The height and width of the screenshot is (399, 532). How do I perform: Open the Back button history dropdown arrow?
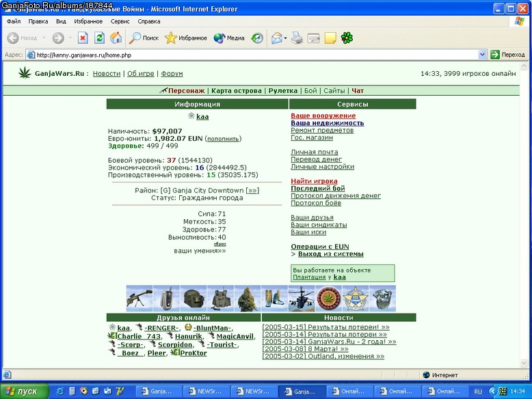(44, 38)
